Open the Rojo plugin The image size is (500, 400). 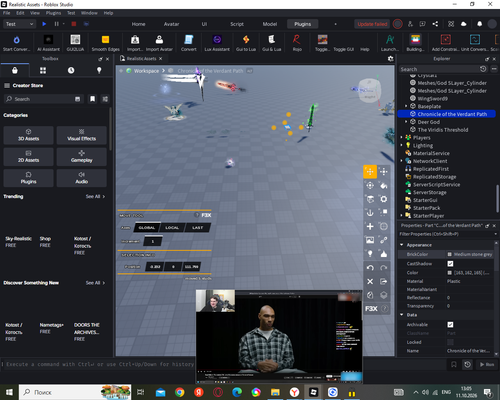297,43
